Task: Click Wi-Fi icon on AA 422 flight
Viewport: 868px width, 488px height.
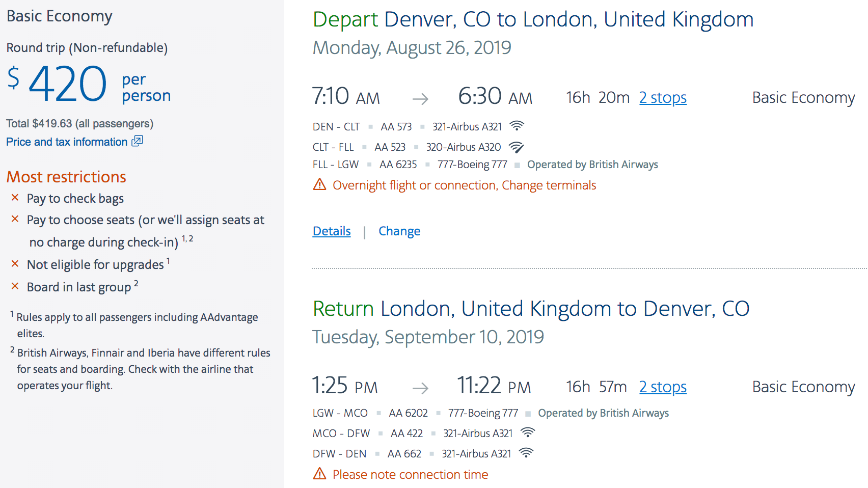Action: tap(528, 432)
